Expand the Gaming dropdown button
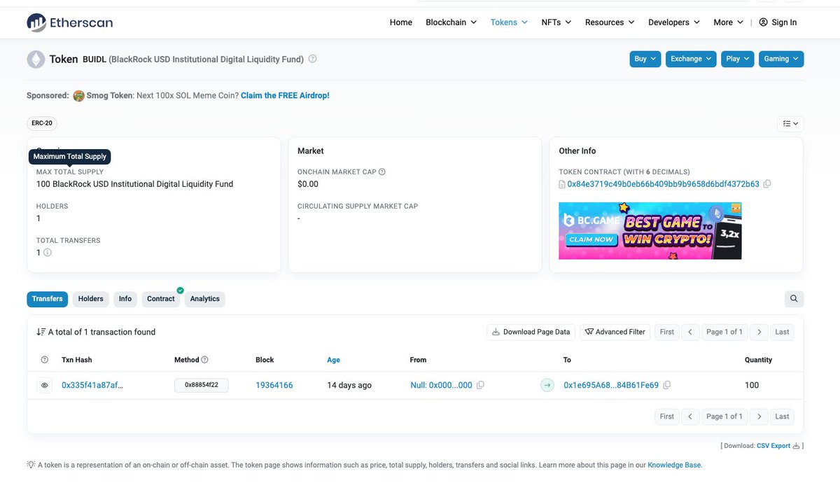Image resolution: width=840 pixels, height=504 pixels. (781, 59)
